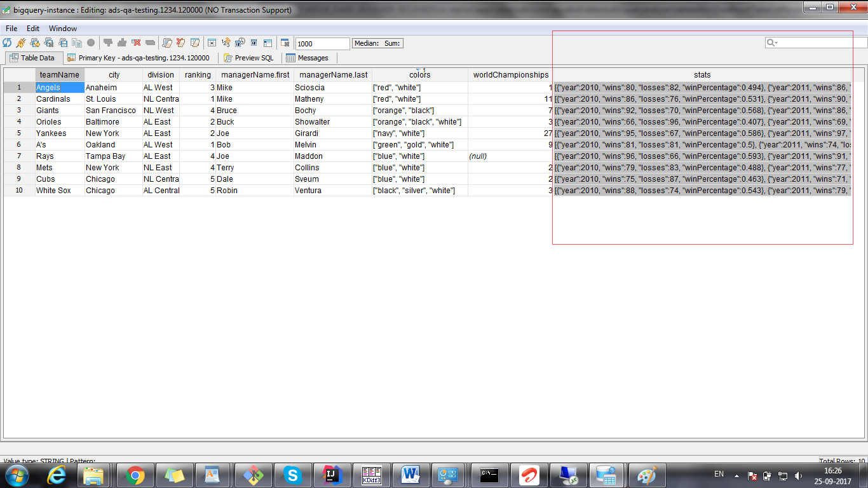
Task: Click the Median Sum summary box
Action: point(377,43)
